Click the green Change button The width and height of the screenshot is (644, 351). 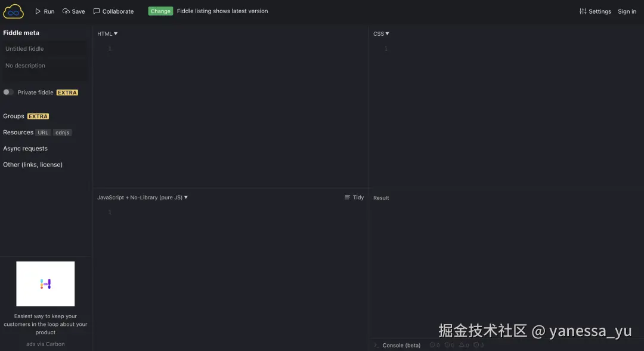click(x=160, y=11)
